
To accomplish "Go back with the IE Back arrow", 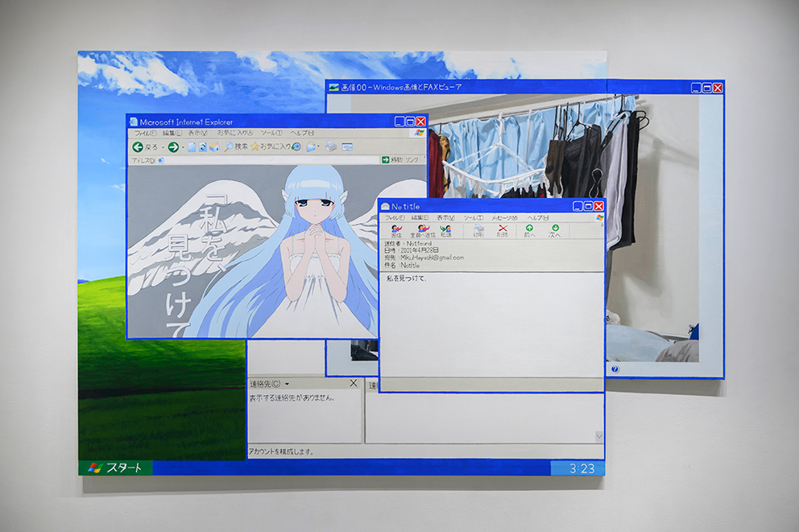I will [138, 147].
